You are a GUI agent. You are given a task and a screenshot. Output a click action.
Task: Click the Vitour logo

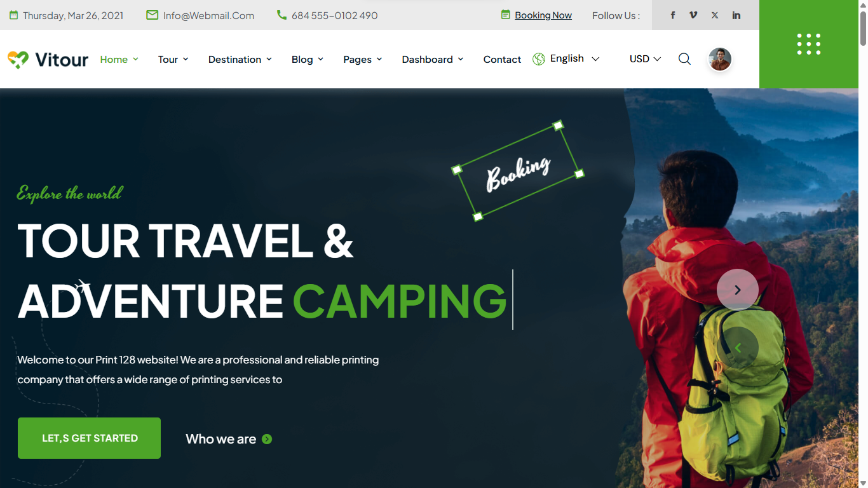point(48,60)
